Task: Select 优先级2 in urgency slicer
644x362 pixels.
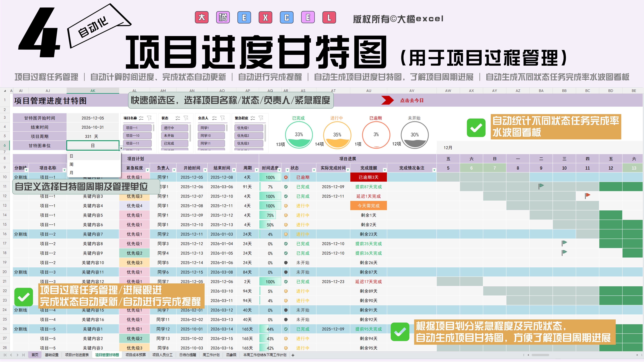Action: pyautogui.click(x=249, y=136)
